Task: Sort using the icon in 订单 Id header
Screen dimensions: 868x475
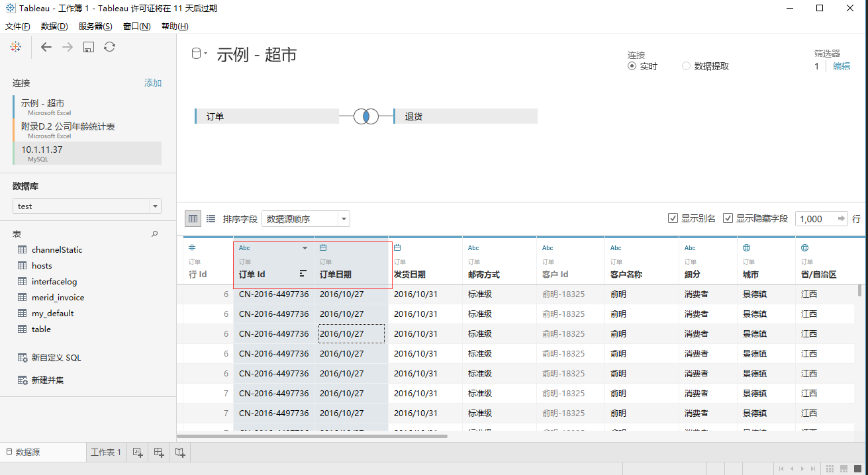Action: (303, 273)
